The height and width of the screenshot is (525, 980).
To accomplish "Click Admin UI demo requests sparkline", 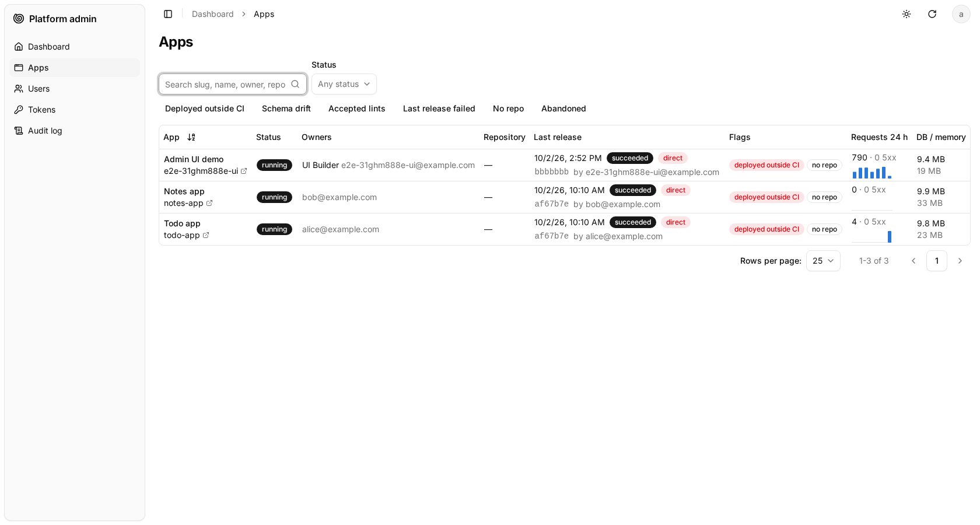I will [872, 172].
